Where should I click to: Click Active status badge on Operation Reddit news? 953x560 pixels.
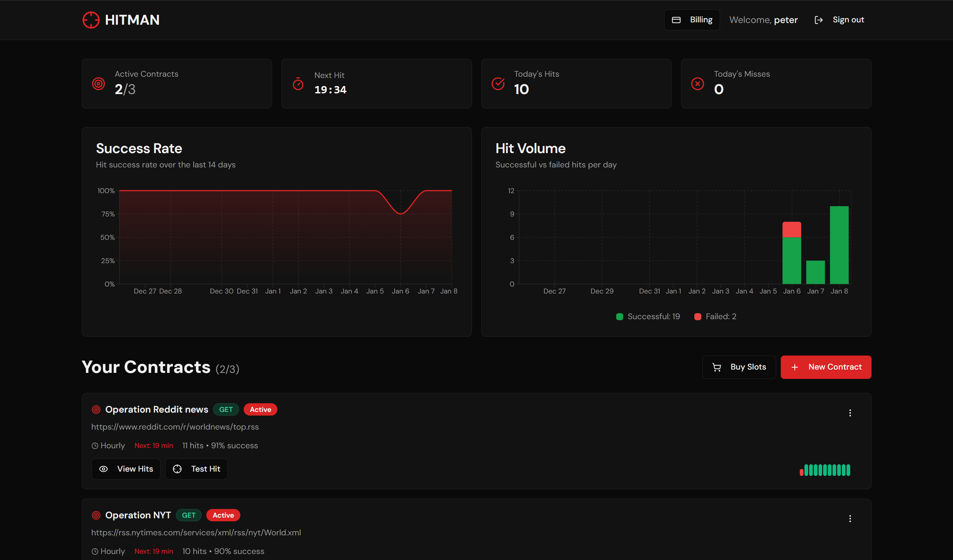coord(260,410)
